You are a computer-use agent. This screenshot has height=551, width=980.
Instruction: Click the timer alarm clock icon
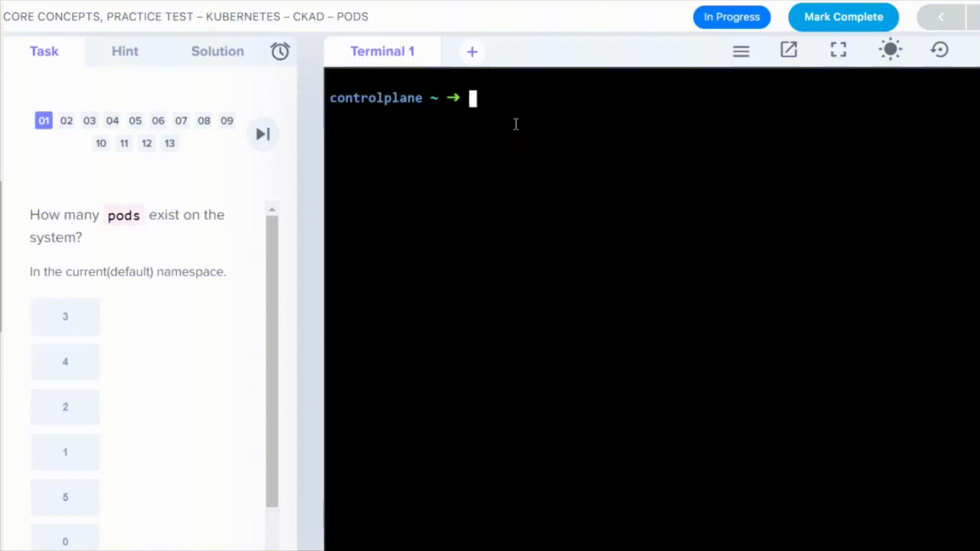(280, 51)
